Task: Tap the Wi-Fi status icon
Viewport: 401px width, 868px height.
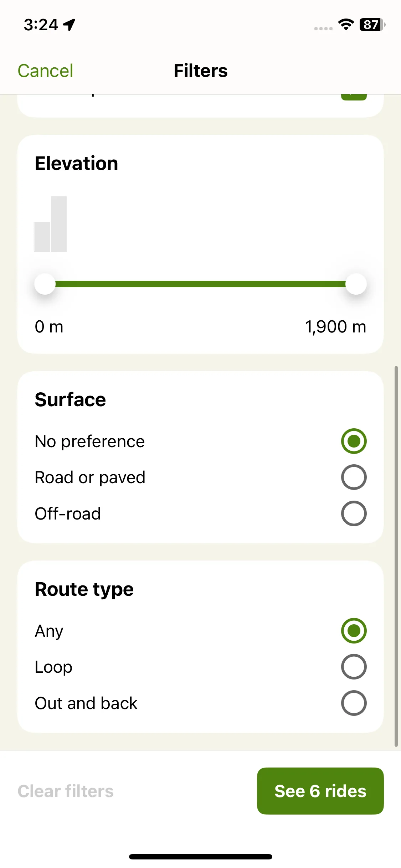Action: pyautogui.click(x=346, y=25)
